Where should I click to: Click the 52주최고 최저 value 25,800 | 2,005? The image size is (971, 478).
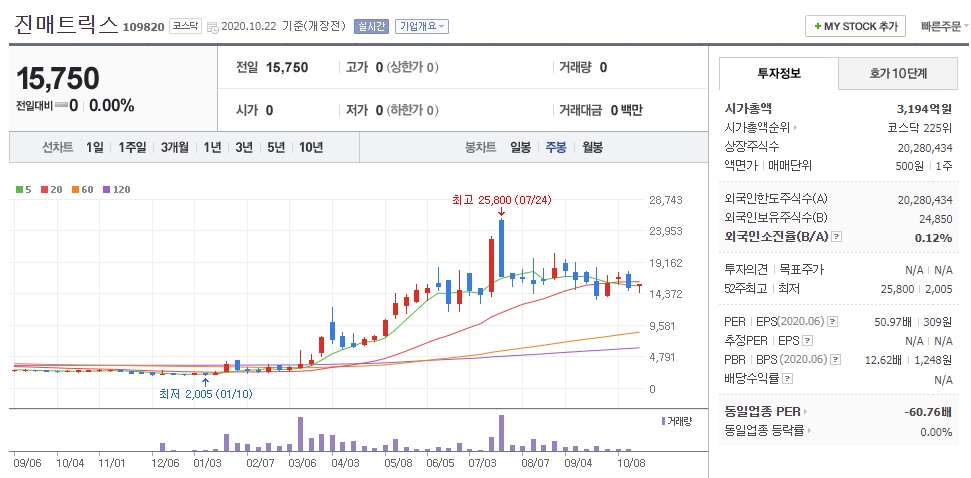point(917,289)
